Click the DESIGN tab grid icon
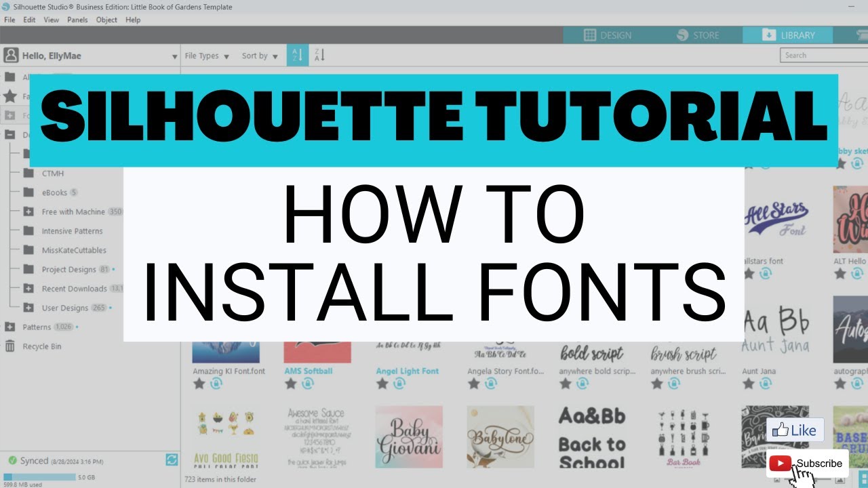The height and width of the screenshot is (488, 868). [x=589, y=35]
